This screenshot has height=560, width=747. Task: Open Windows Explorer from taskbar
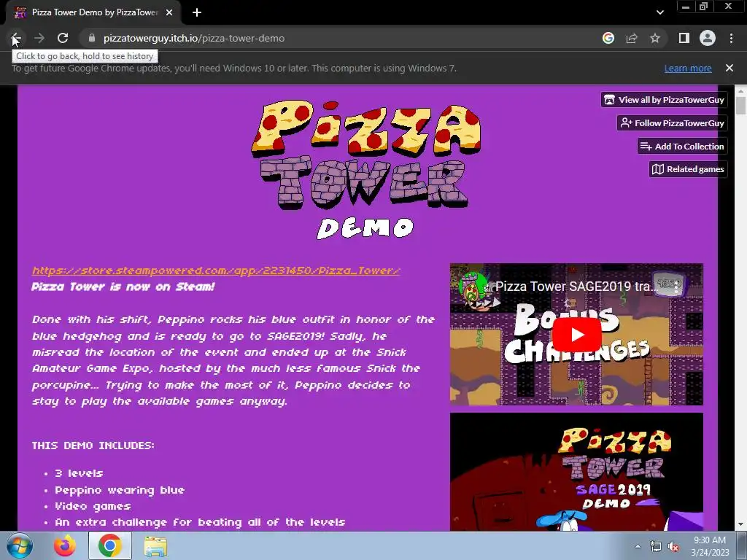click(x=155, y=545)
